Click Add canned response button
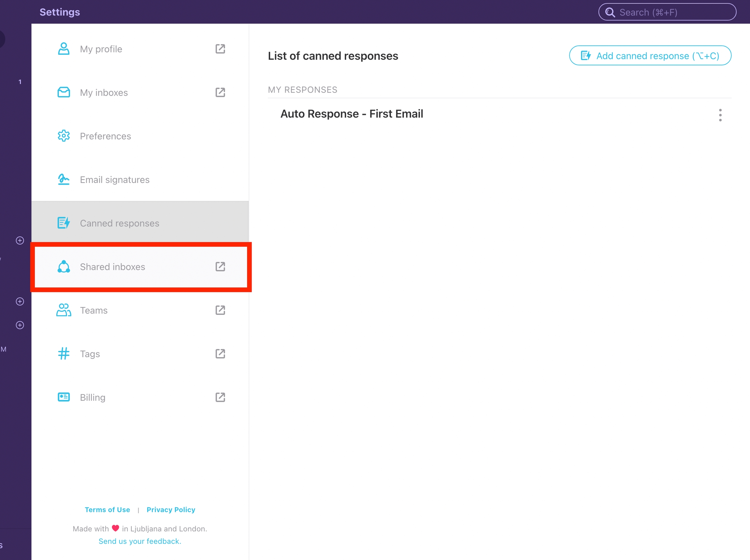This screenshot has height=560, width=750. 650,56
